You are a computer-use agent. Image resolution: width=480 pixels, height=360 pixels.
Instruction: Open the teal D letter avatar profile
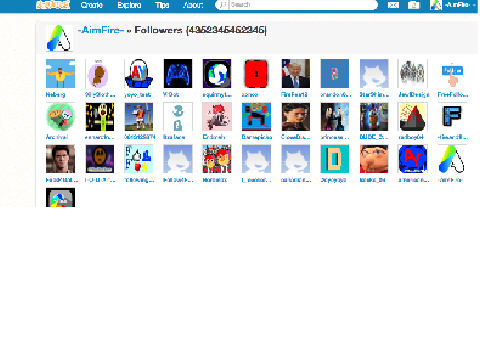335,159
